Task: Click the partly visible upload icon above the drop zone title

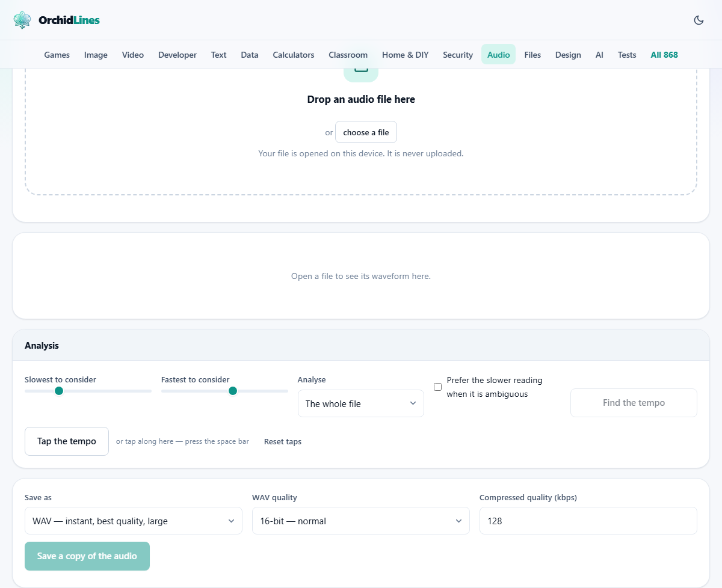Action: tap(361, 75)
